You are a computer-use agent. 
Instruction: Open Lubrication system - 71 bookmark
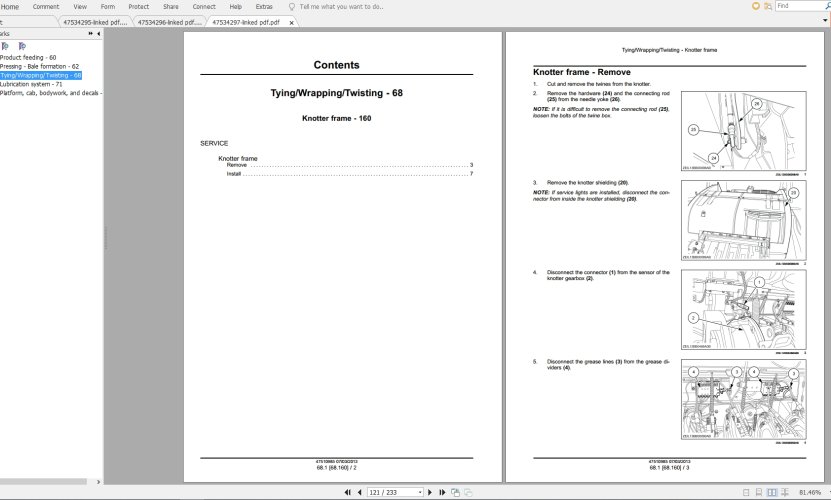31,84
